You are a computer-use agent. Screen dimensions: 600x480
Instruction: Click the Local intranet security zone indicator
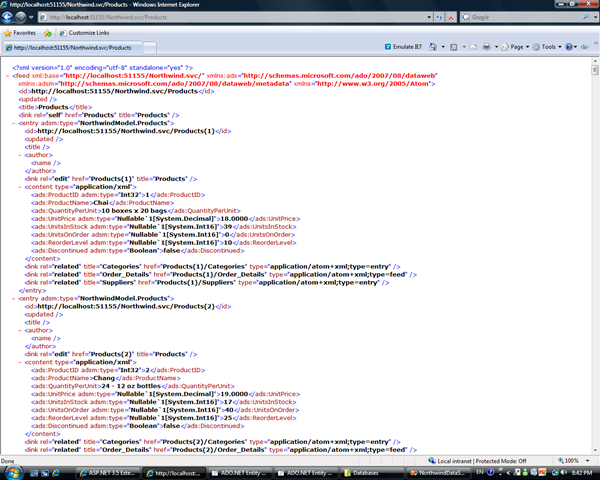pos(477,461)
